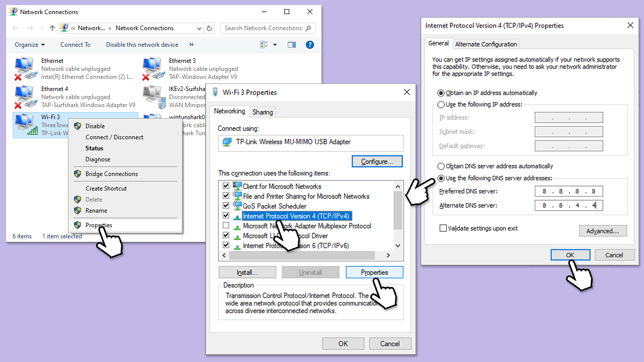Image resolution: width=644 pixels, height=362 pixels.
Task: Click Wi-Fi 3 Properties title icon
Action: (215, 92)
